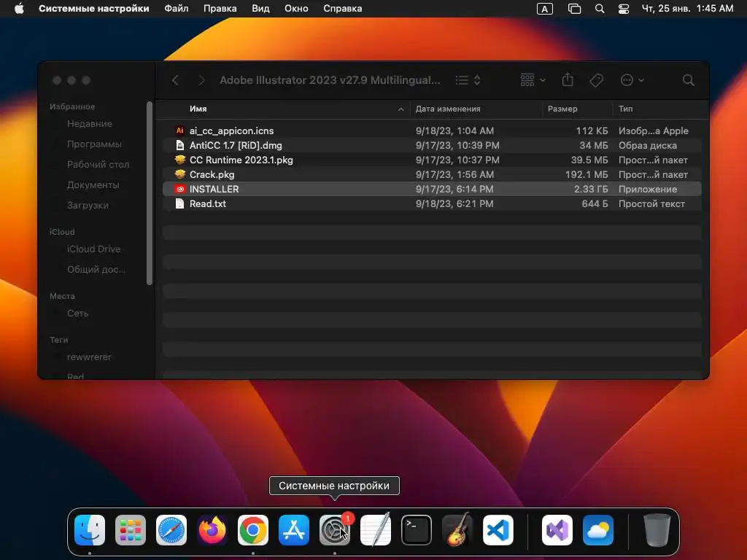747x560 pixels.
Task: Open Недавние in Finder sidebar
Action: [x=90, y=124]
